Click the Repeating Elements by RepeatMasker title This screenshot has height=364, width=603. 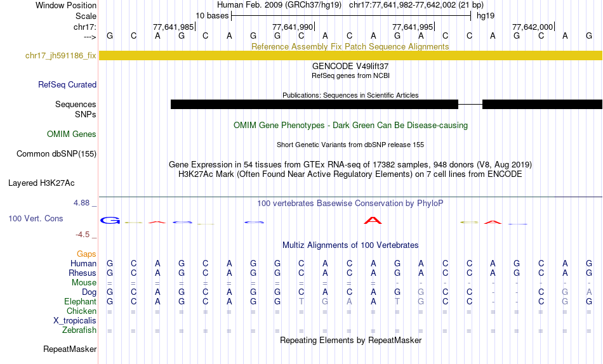(350, 340)
